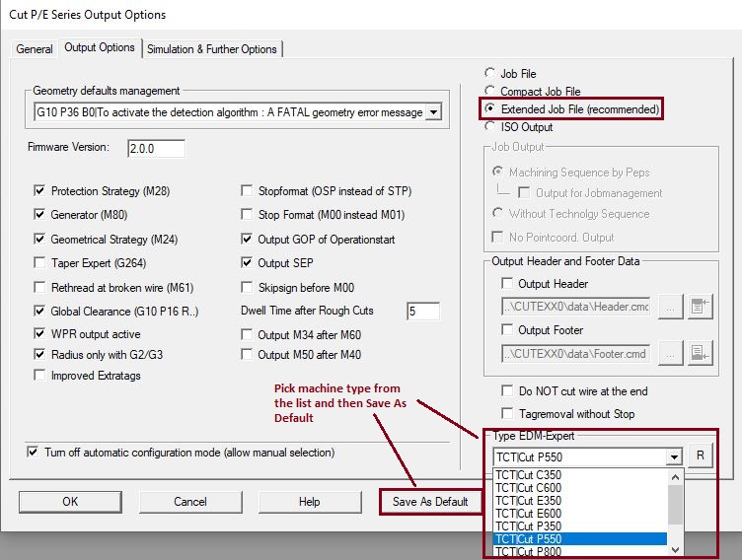Toggle WPR output active checkbox
This screenshot has height=560, width=742.
click(x=39, y=334)
